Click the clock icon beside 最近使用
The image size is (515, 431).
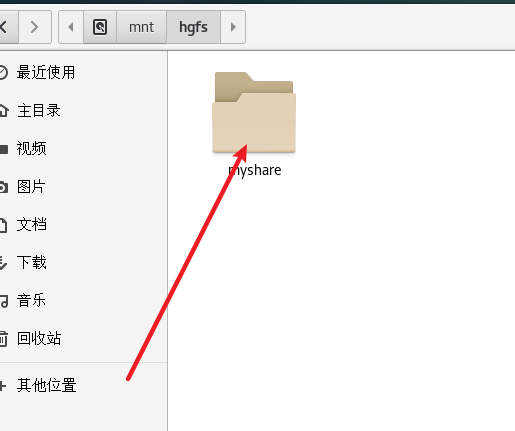click(x=3, y=73)
